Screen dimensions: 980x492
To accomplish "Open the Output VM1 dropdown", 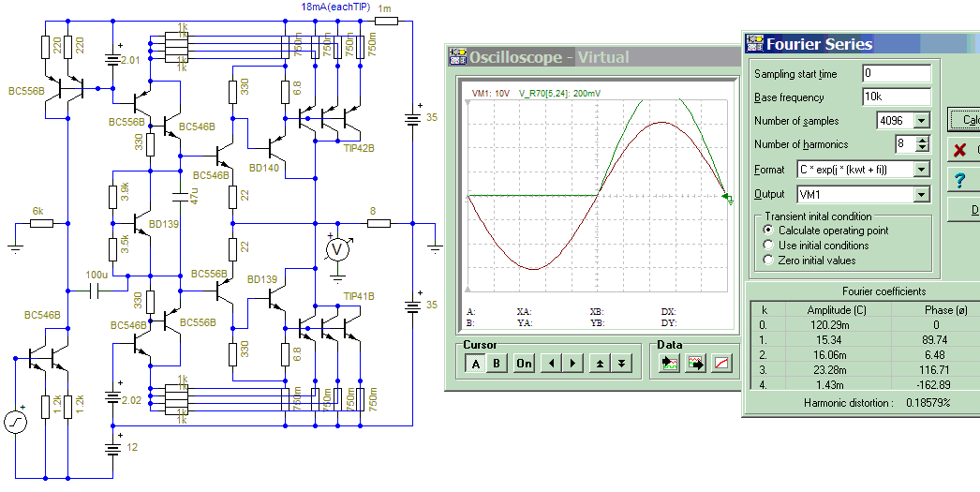I will [921, 194].
